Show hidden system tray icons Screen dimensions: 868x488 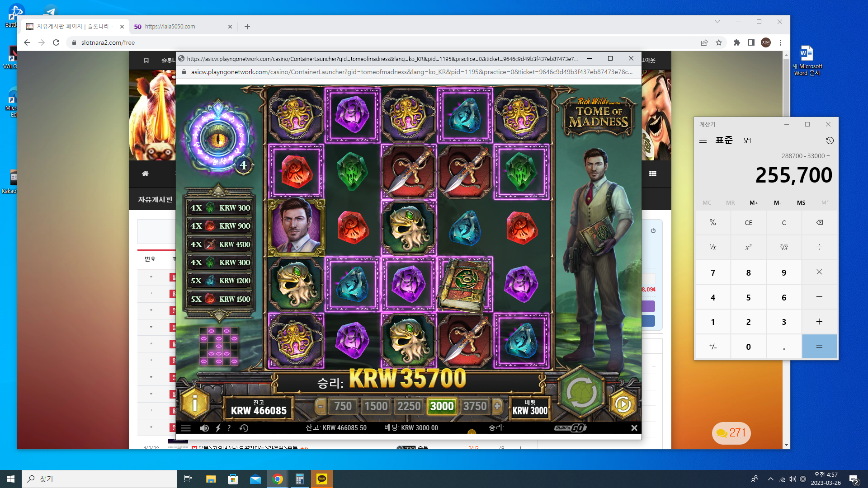tap(770, 479)
